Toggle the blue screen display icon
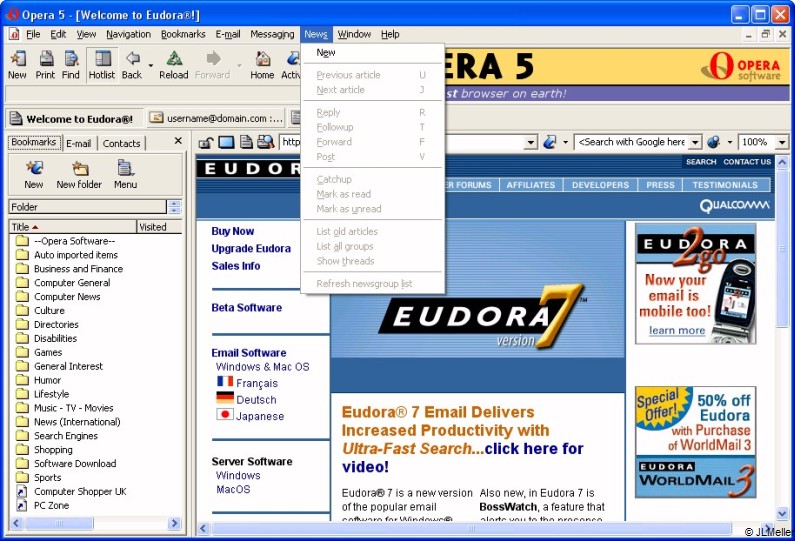795x541 pixels. point(226,142)
